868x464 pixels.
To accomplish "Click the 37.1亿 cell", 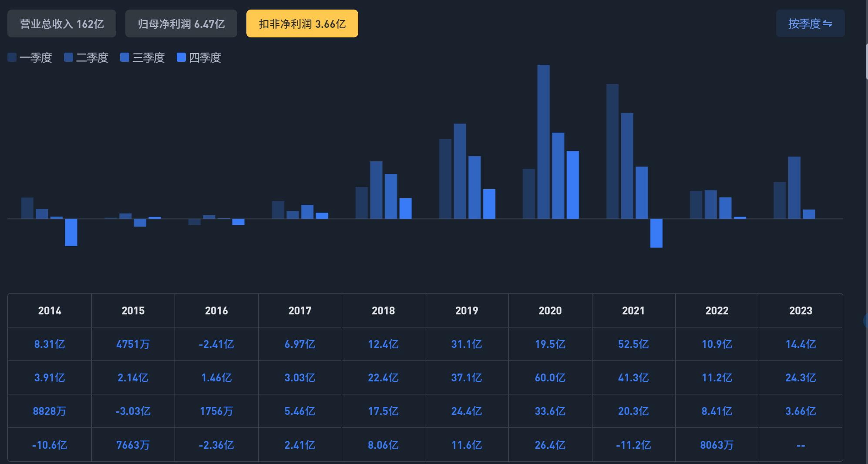I will [467, 377].
